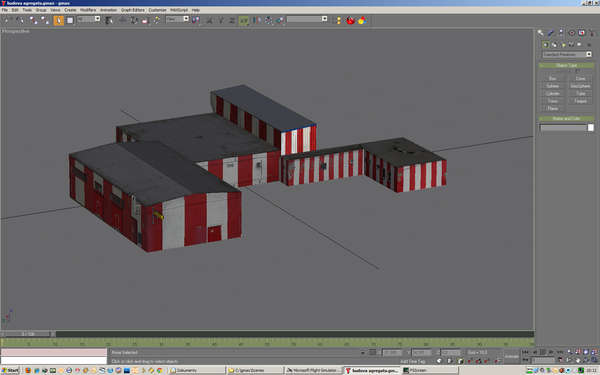The height and width of the screenshot is (375, 600).
Task: Open the Utilities hammer panel tab
Action: [x=592, y=33]
